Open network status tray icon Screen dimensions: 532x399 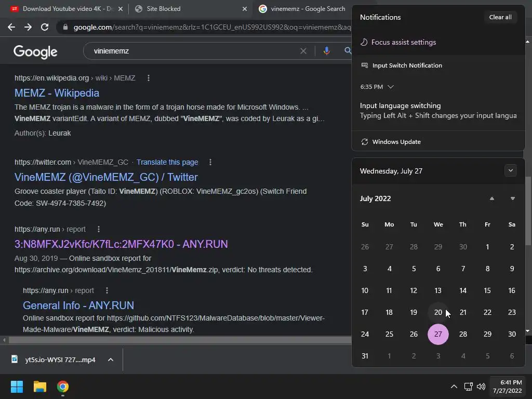tap(469, 387)
